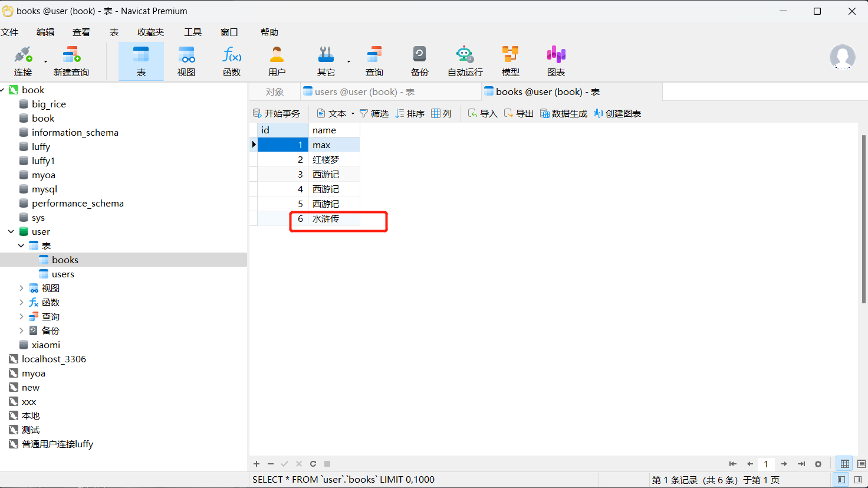The width and height of the screenshot is (868, 488).
Task: Open the 其它 other toolbar button
Action: 326,61
